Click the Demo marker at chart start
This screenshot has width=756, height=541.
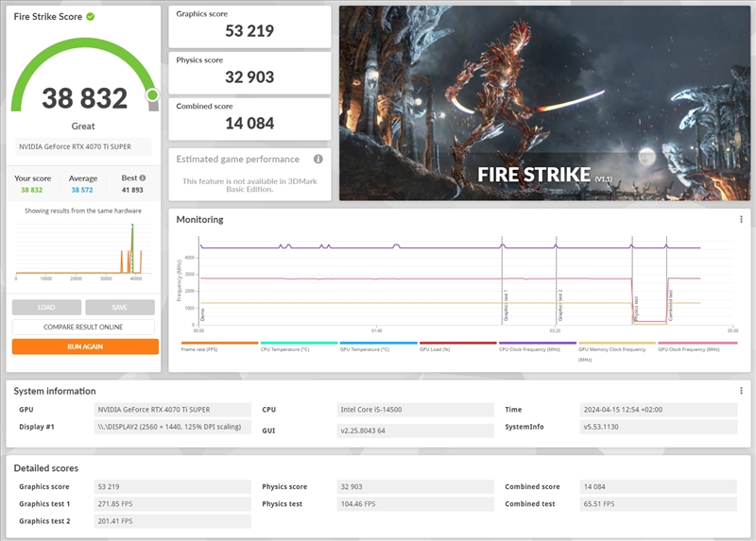(202, 315)
